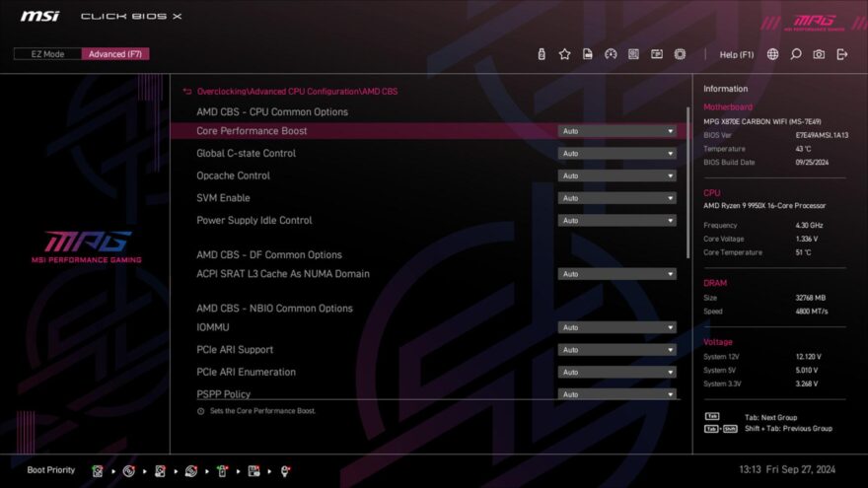Open the M-Flash USB drive icon
This screenshot has height=488, width=868.
[542, 53]
